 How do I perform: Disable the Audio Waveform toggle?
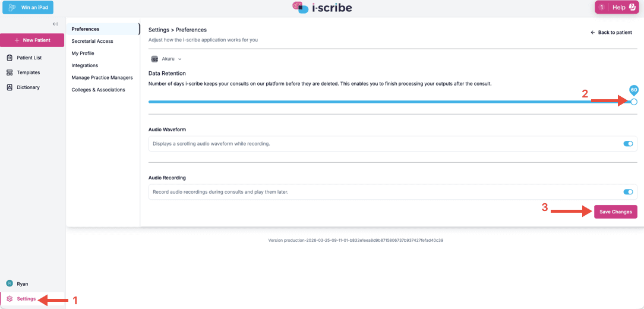pyautogui.click(x=628, y=144)
